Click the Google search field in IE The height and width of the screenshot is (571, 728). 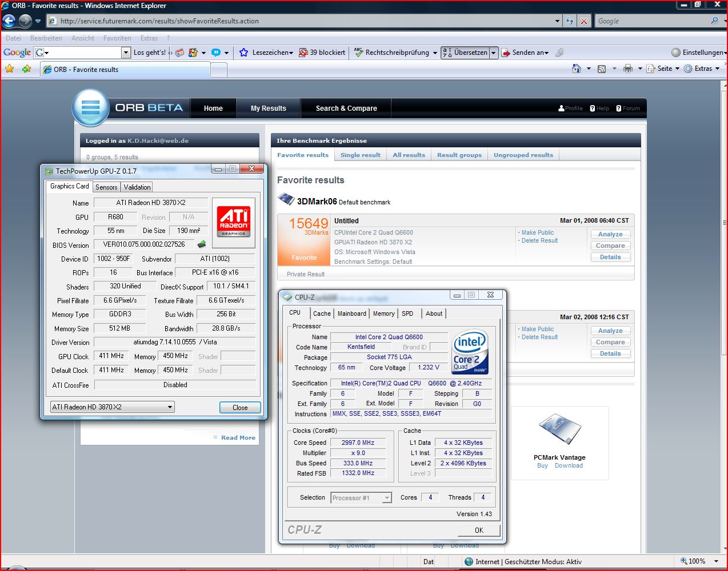pyautogui.click(x=651, y=21)
